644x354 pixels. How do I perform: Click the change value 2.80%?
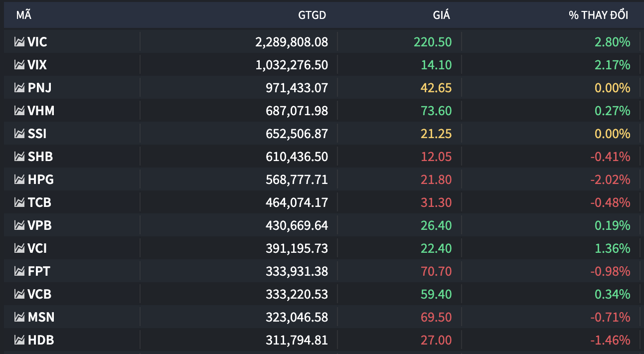tap(613, 42)
